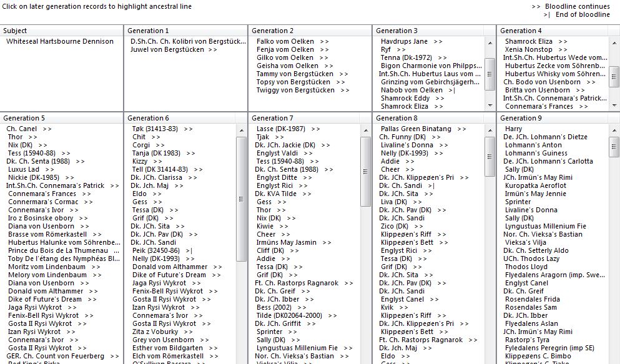Screen dimensions: 620x364
Task: Select Lasse (DK-1987) in Generation 7
Action: (x=288, y=129)
